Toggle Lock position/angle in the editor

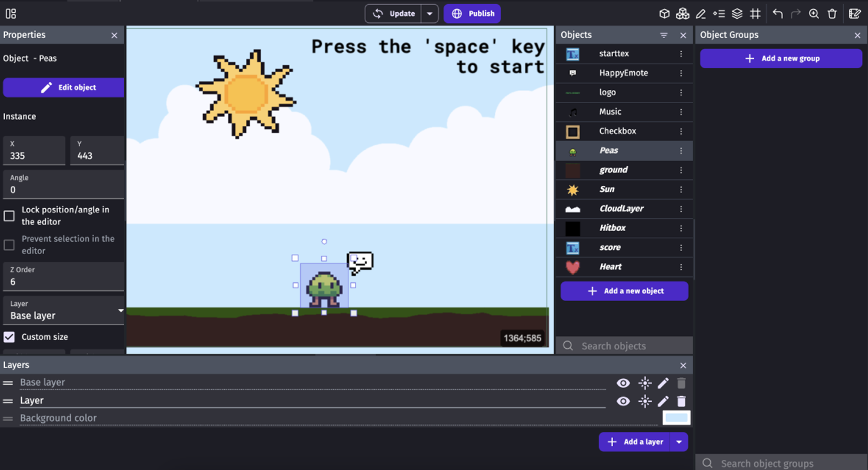pyautogui.click(x=9, y=216)
